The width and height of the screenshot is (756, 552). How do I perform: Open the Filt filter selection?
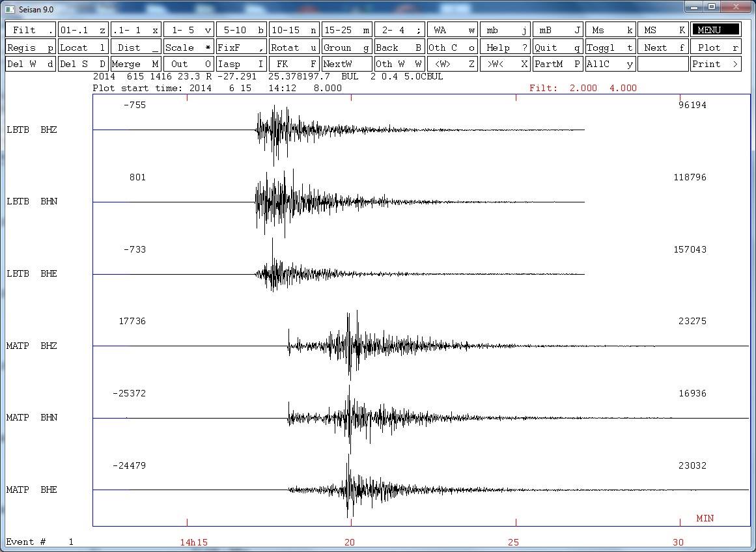29,29
